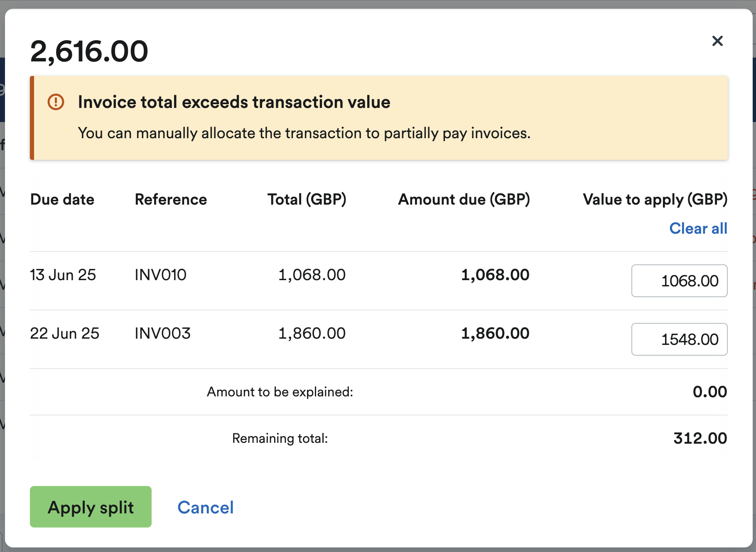
Task: Cancel the invoice split
Action: coord(206,507)
